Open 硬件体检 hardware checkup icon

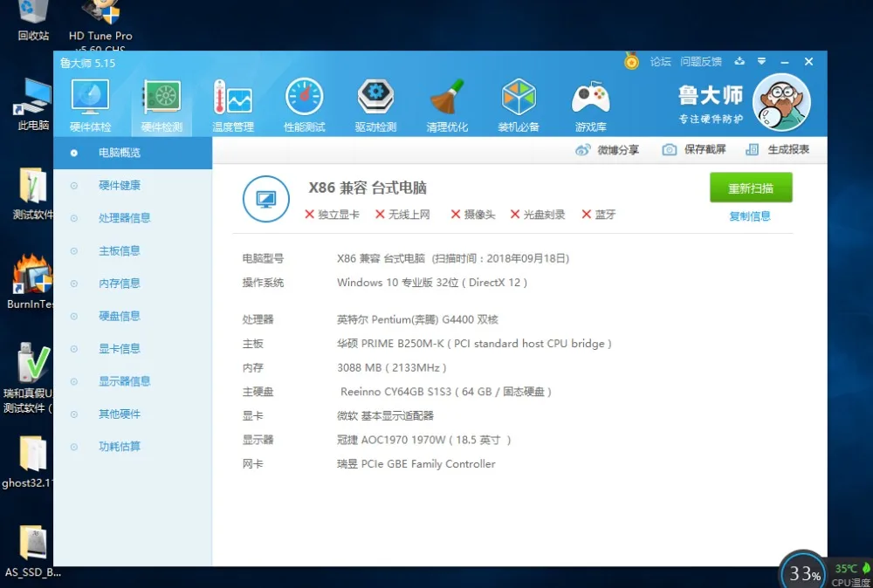point(90,105)
